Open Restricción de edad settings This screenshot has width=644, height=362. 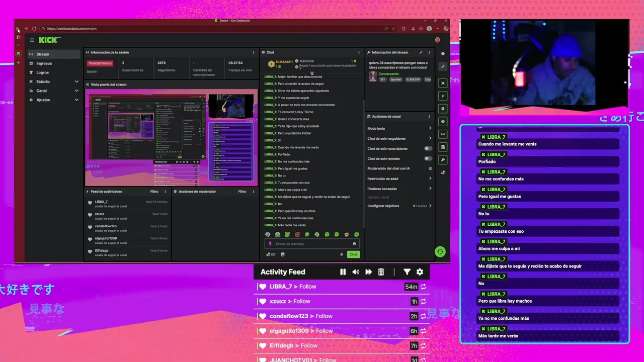pyautogui.click(x=399, y=178)
